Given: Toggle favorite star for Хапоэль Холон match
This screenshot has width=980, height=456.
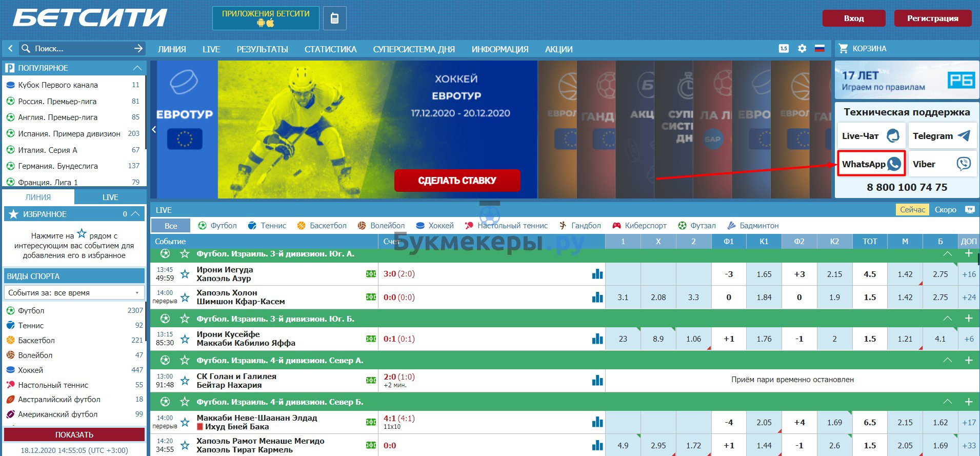Looking at the screenshot, I should [x=185, y=298].
